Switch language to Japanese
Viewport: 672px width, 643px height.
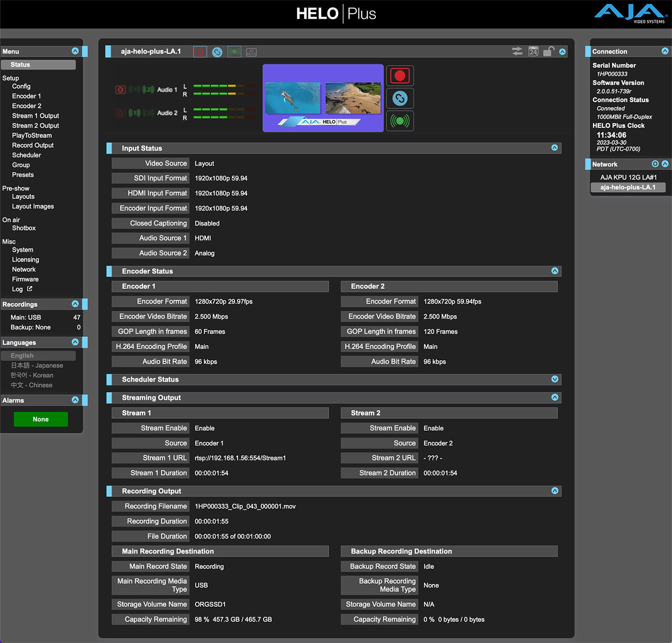tap(37, 365)
